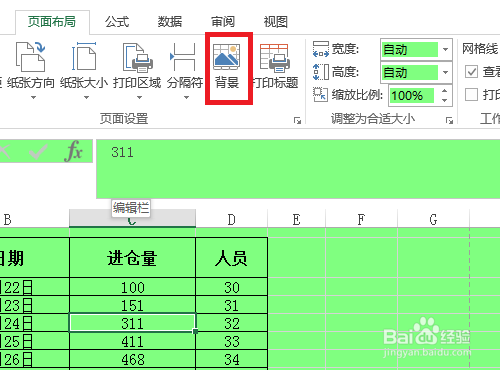
Task: Select the cell containing 411
Action: 132,341
